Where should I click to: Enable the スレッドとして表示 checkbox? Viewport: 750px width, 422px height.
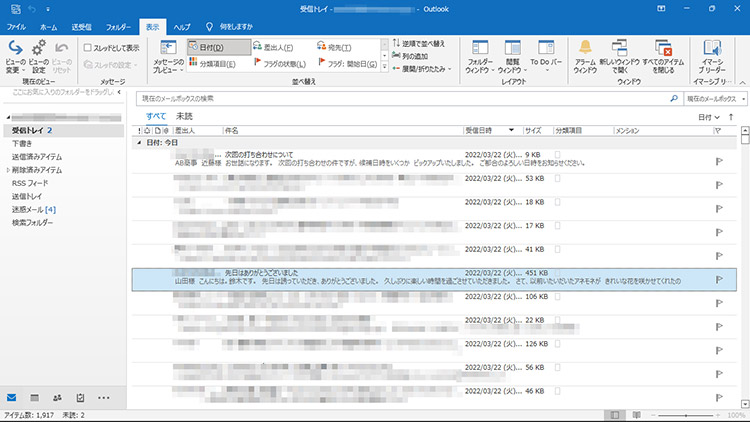click(88, 47)
